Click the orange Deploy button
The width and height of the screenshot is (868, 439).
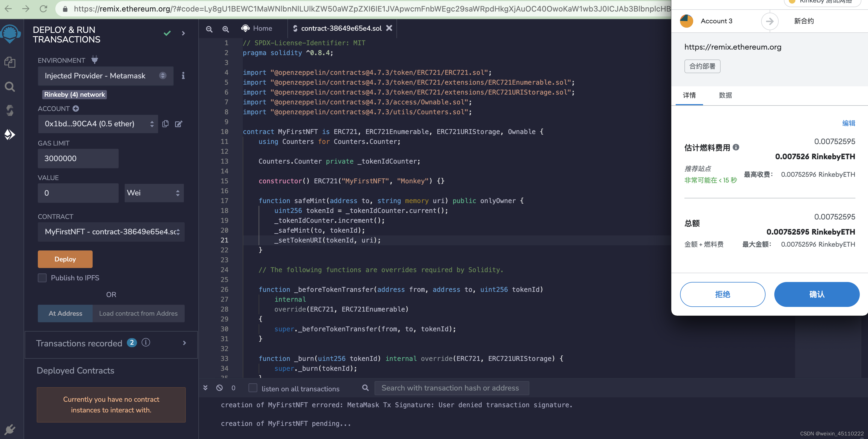[x=65, y=259]
